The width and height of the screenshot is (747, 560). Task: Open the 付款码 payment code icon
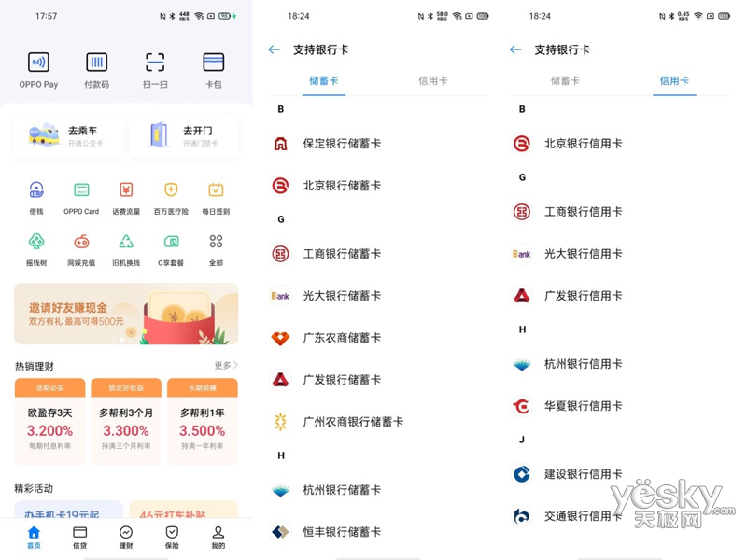click(x=97, y=63)
